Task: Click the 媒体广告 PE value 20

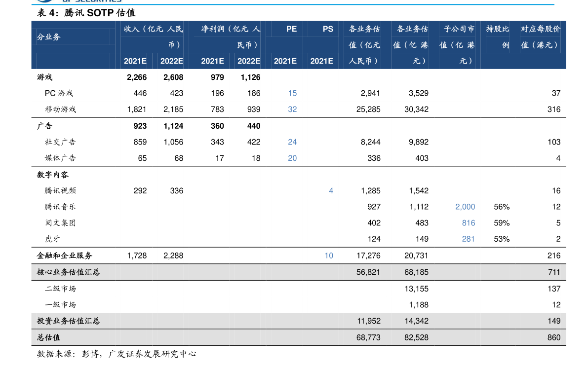Action: [x=292, y=158]
